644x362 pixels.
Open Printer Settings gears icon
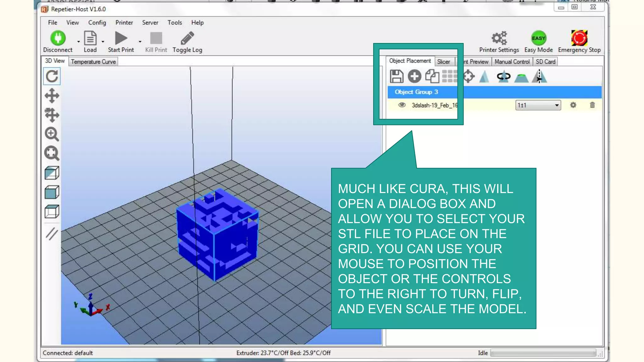tap(499, 38)
